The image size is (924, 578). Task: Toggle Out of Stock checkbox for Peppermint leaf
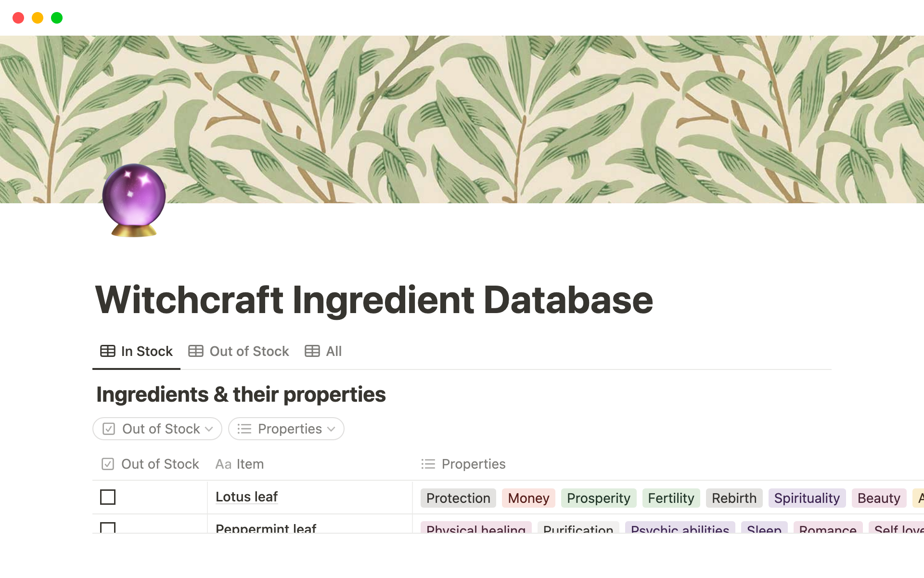pyautogui.click(x=108, y=527)
